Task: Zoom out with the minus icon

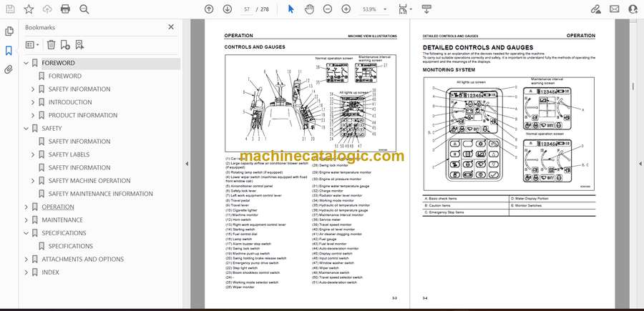Action: coord(327,9)
